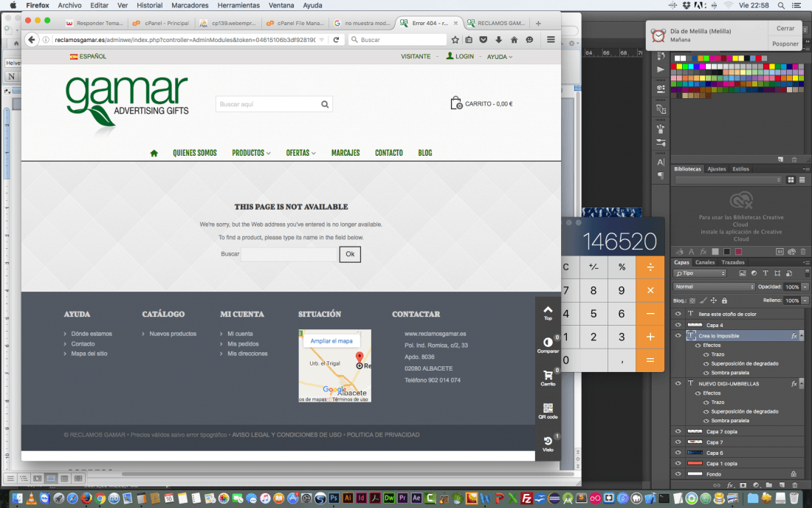
Task: Click the Relleno 100% value field
Action: coord(792,301)
